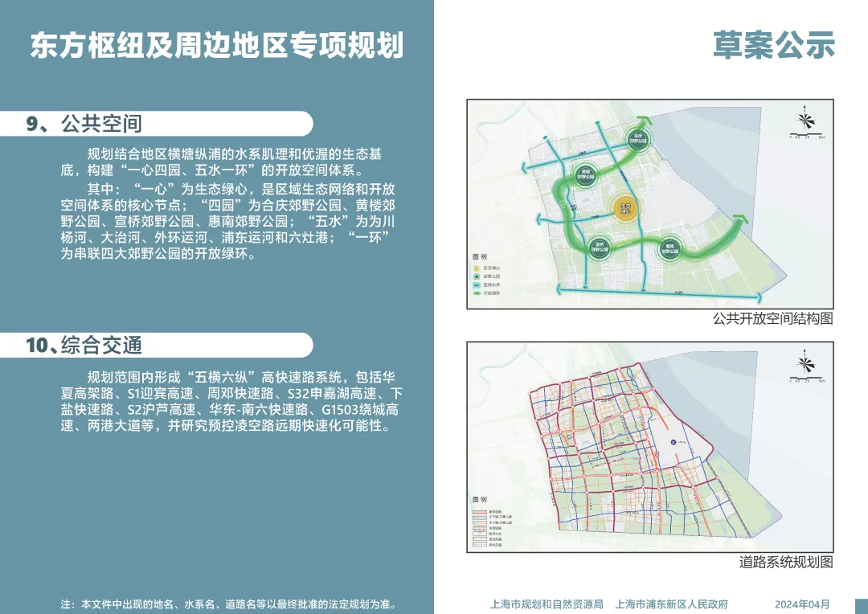The image size is (868, 614).
Task: Click the 公共开放空间结构图 caption
Action: click(772, 319)
